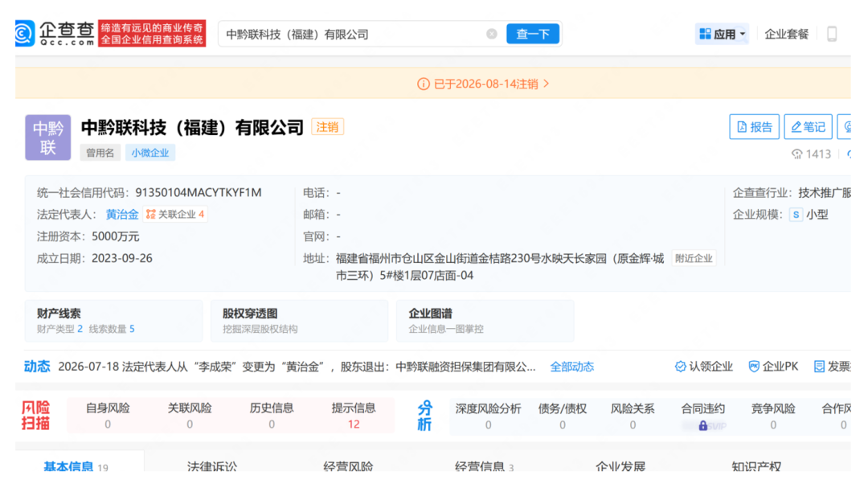The width and height of the screenshot is (868, 492).
Task: Click the 中黔联 company logo thumbnail
Action: click(x=48, y=137)
